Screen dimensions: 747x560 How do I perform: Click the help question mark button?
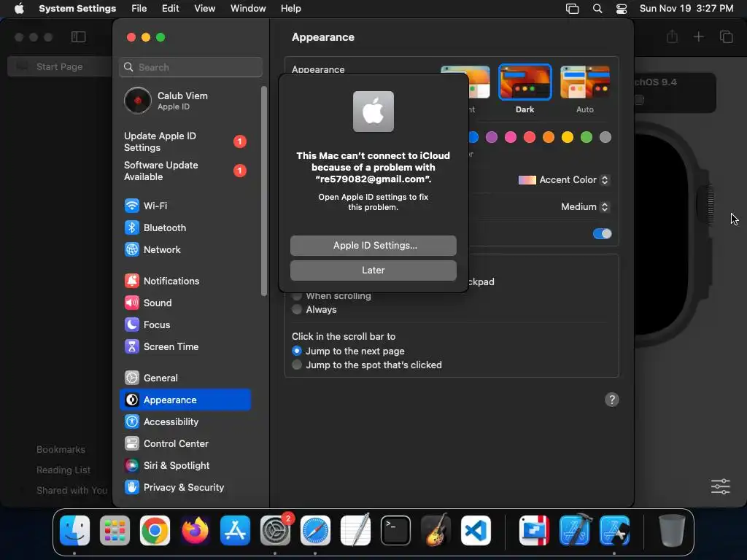coord(612,400)
